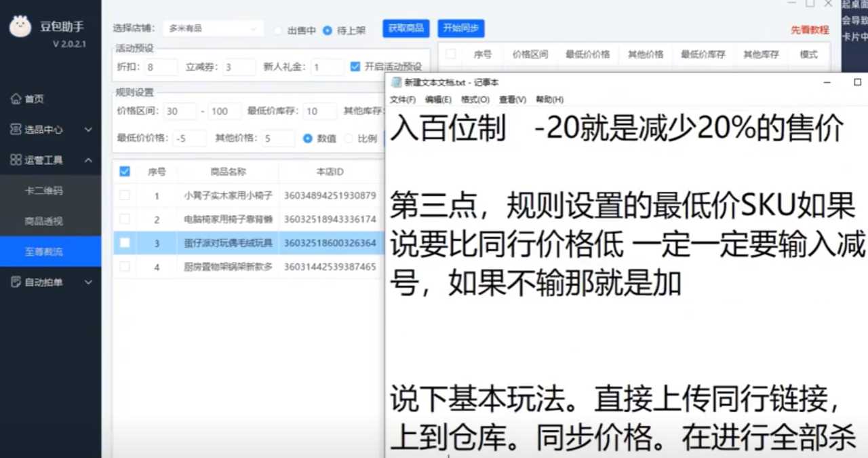This screenshot has width=868, height=458.
Task: Open the 先看教程 tutorial link
Action: pyautogui.click(x=810, y=31)
